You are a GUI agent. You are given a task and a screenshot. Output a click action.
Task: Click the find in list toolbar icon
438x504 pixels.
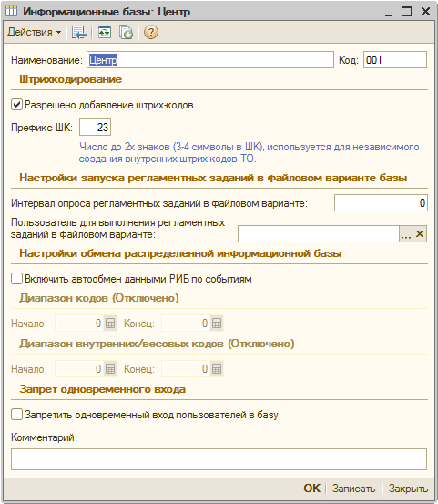(x=78, y=32)
